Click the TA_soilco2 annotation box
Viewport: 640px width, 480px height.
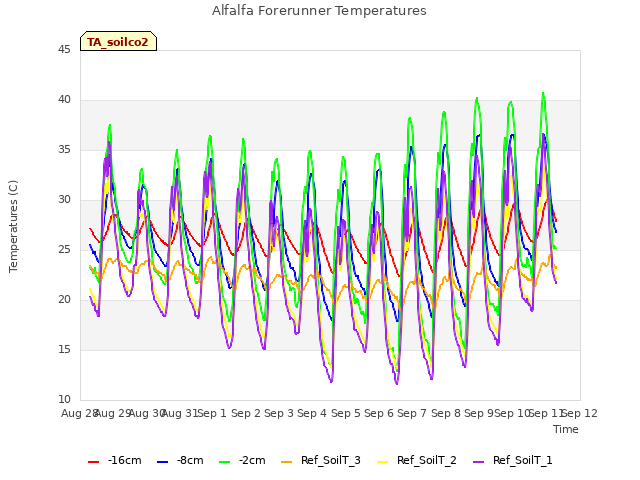(x=118, y=41)
